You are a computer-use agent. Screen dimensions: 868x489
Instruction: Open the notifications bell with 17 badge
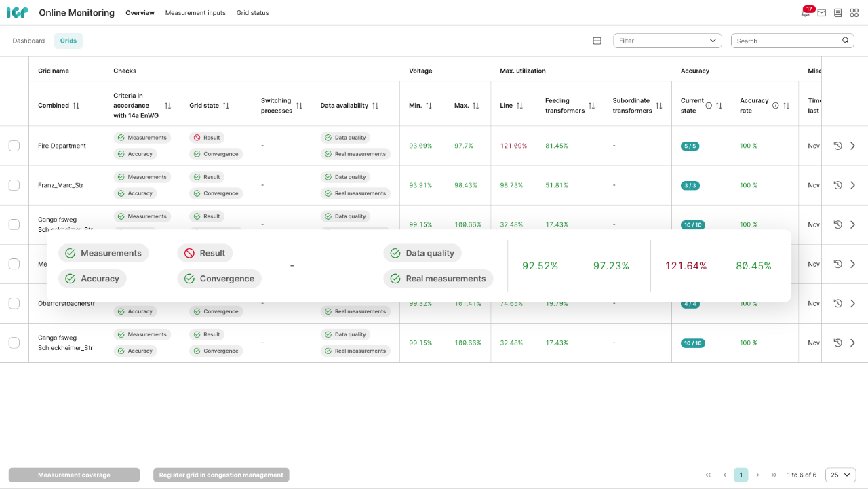[x=806, y=13]
